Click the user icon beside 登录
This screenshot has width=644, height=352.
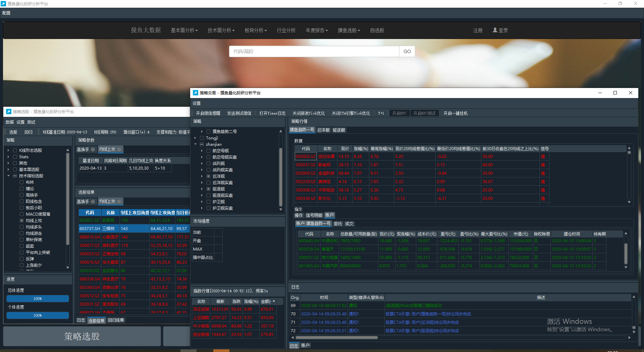point(495,30)
